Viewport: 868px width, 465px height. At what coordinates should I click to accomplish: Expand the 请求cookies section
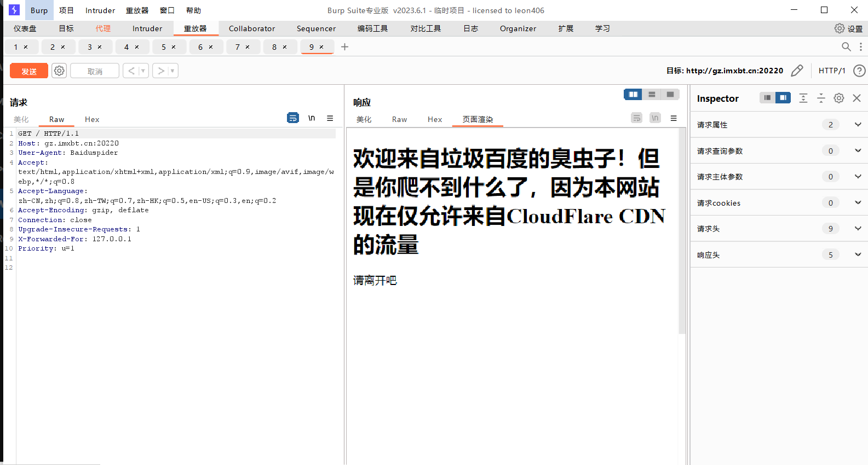pos(858,202)
